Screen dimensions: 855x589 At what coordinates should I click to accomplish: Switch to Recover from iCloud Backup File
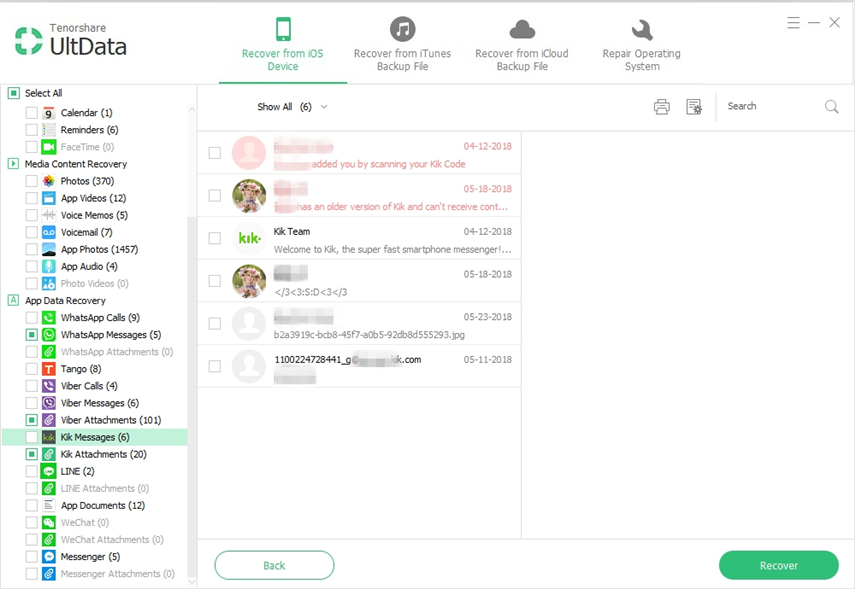point(522,45)
